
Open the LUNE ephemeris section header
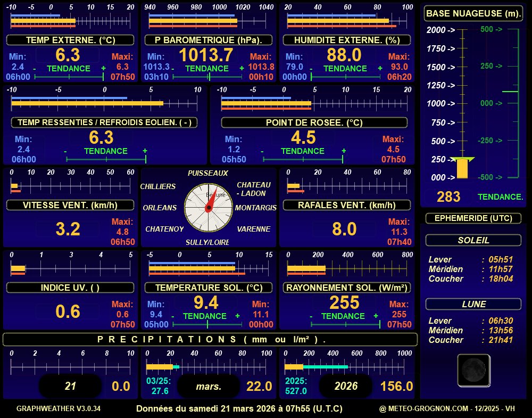(x=473, y=304)
